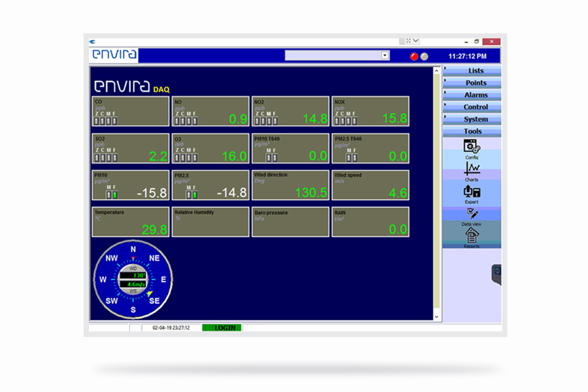This screenshot has height=392, width=588.
Task: Click the grey status indicator light
Action: tap(424, 57)
